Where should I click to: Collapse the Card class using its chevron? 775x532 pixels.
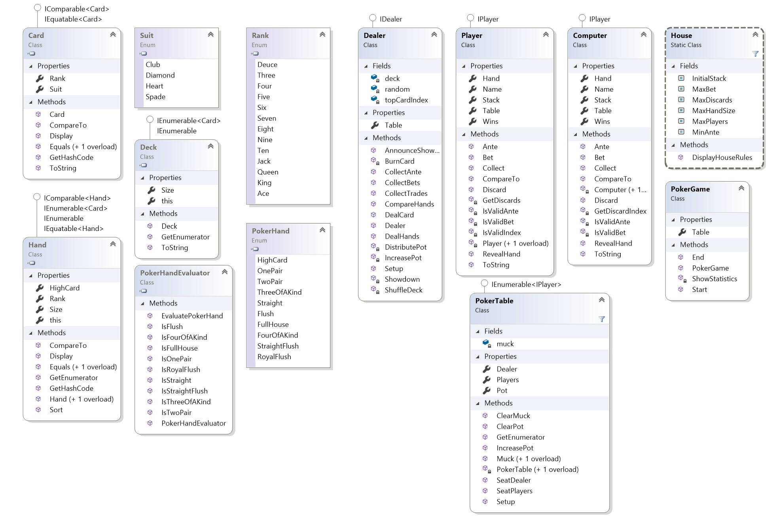113,34
